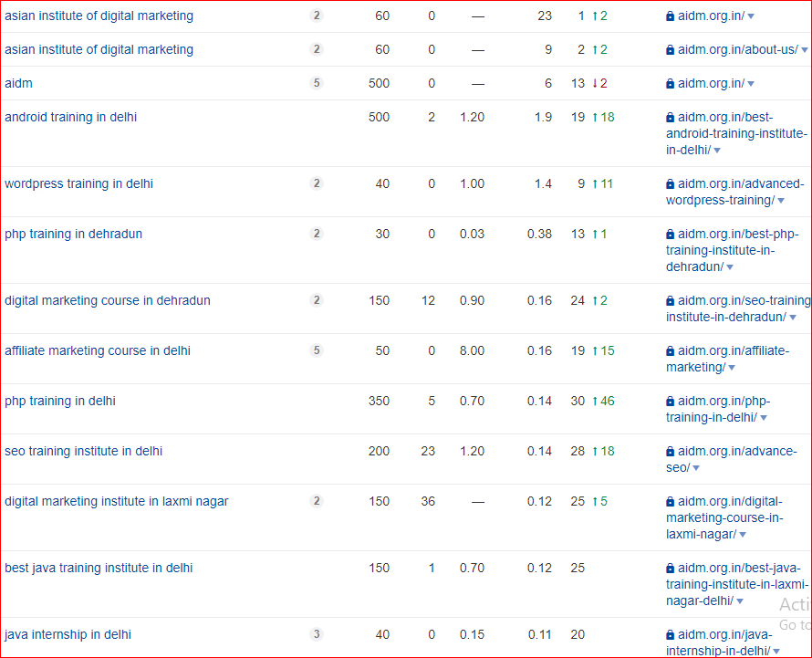Select position change down '2' in aidm row
The width and height of the screenshot is (812, 658).
[599, 83]
